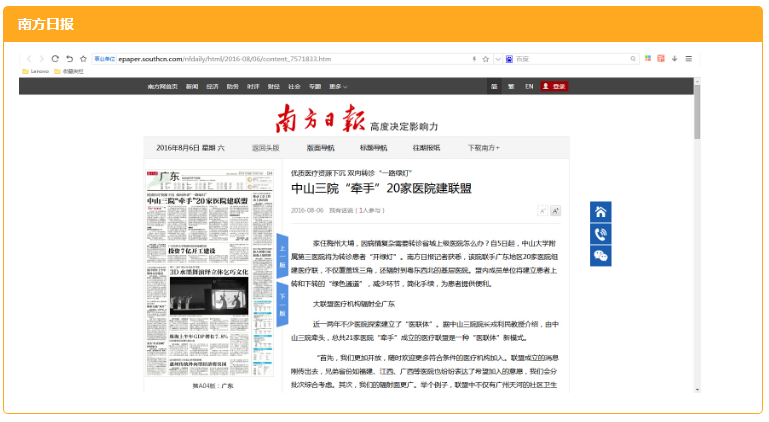Image resolution: width=769 pixels, height=422 pixels.
Task: Click the 我有话说 comment link
Action: [341, 211]
